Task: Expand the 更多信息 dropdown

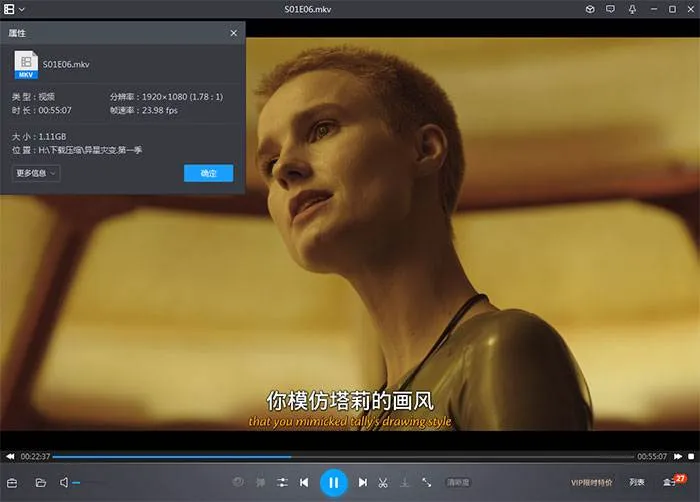Action: (36, 173)
